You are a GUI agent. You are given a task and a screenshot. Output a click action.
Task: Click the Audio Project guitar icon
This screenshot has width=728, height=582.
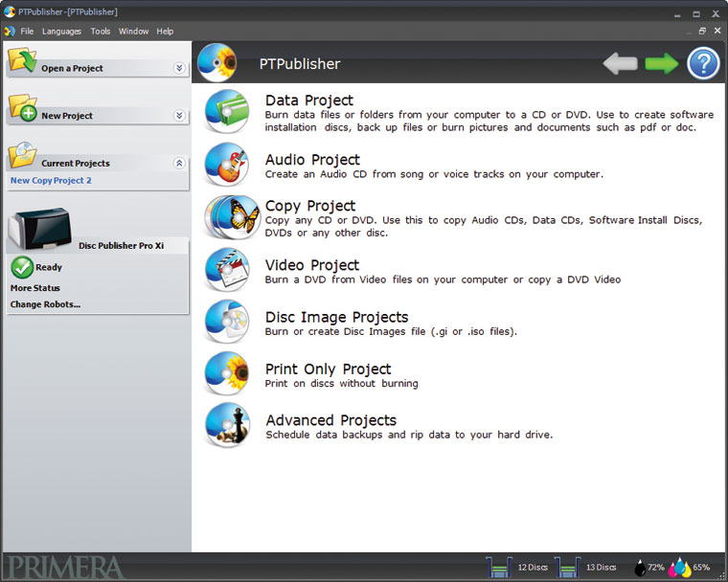tap(227, 165)
